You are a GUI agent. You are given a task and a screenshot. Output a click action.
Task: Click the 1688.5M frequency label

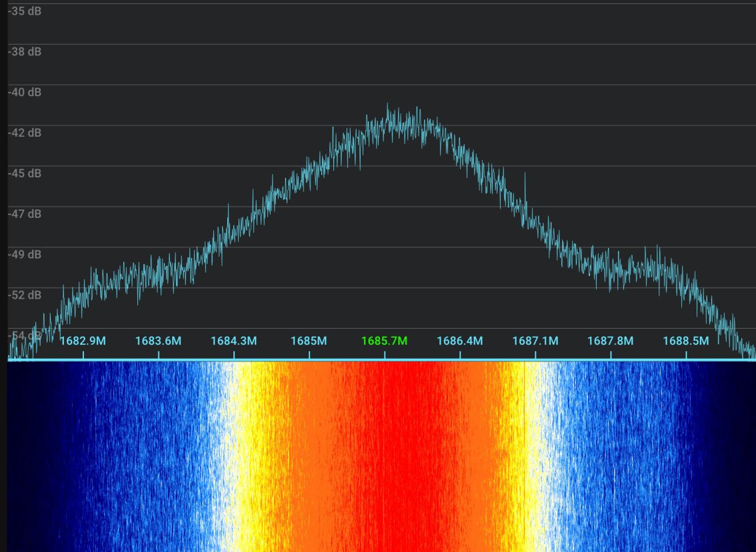coord(685,341)
